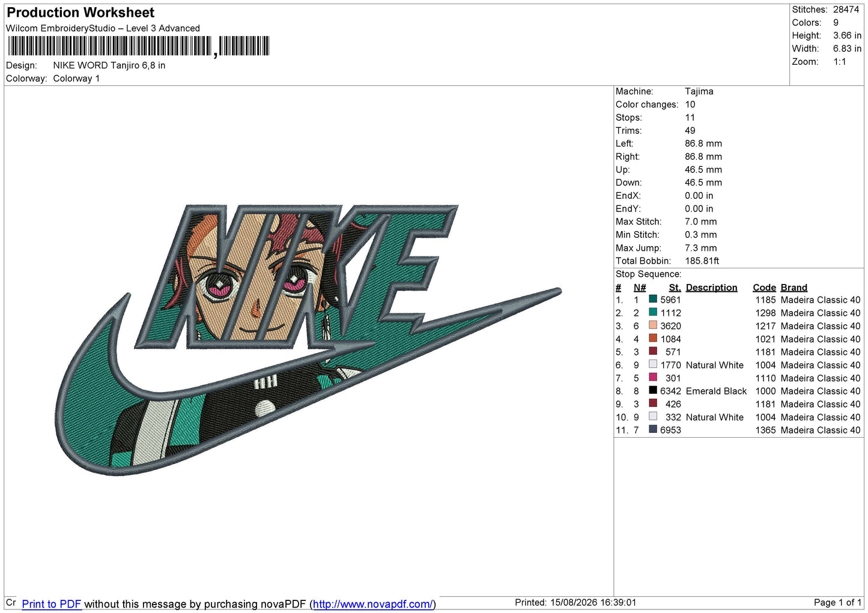Select the Code column header

(764, 288)
